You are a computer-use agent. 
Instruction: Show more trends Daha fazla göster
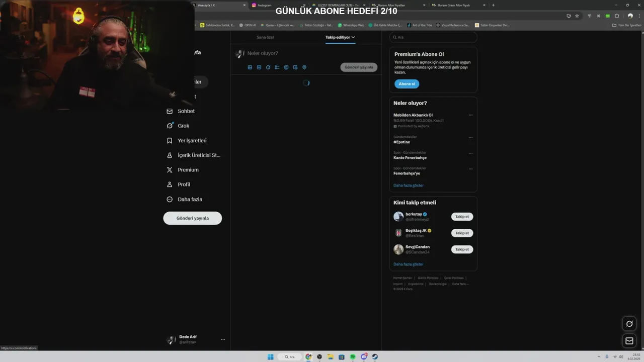(x=409, y=186)
